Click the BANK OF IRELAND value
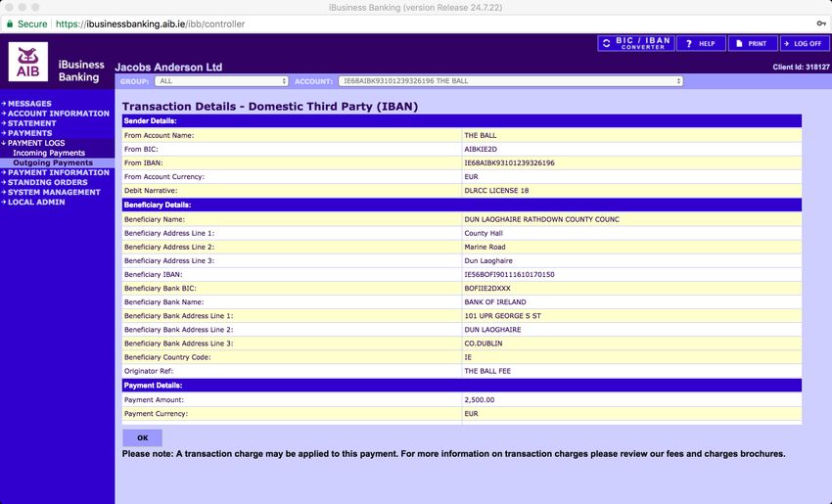The width and height of the screenshot is (832, 504). pyautogui.click(x=495, y=301)
